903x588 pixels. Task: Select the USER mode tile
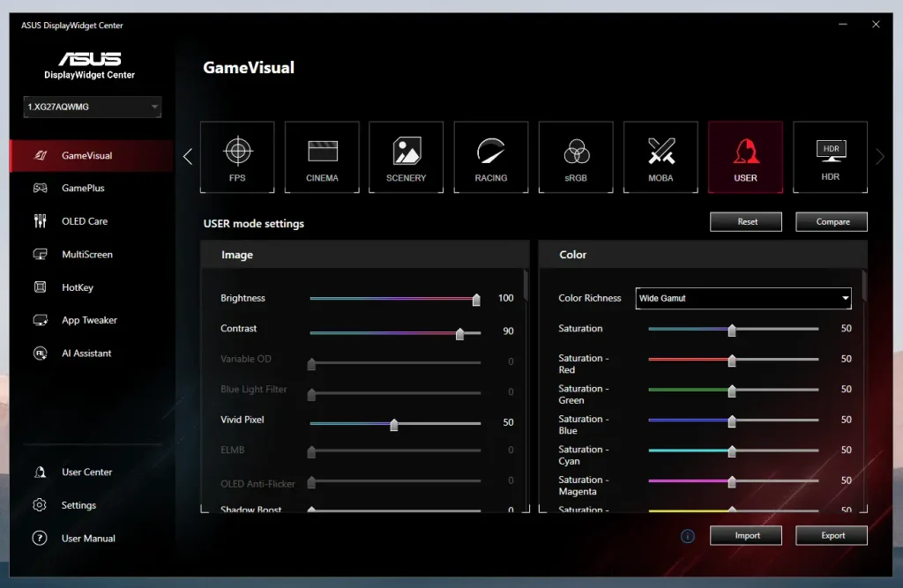(x=745, y=157)
